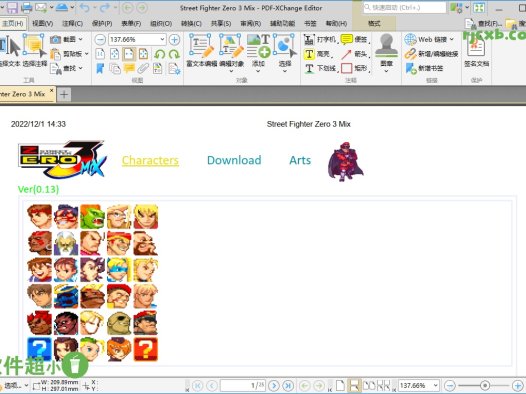The height and width of the screenshot is (394, 526).
Task: Select the Rectangle annotation tool
Action: (355, 68)
